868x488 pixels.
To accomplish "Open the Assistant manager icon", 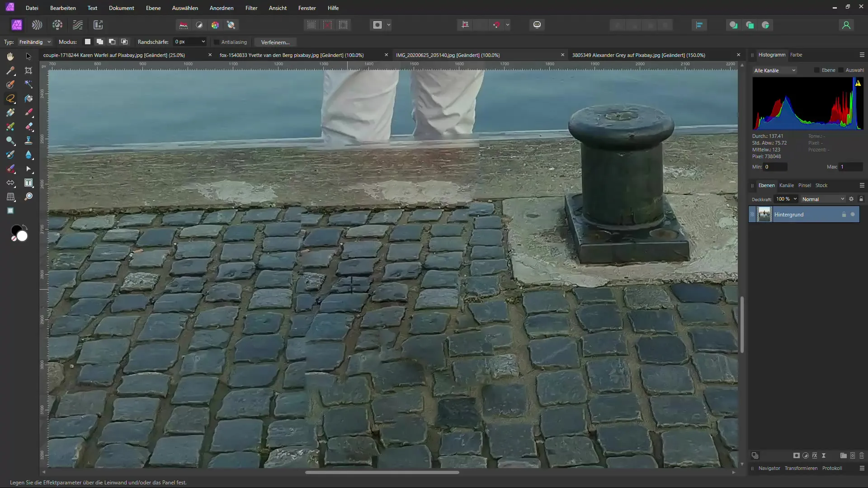I will point(537,25).
